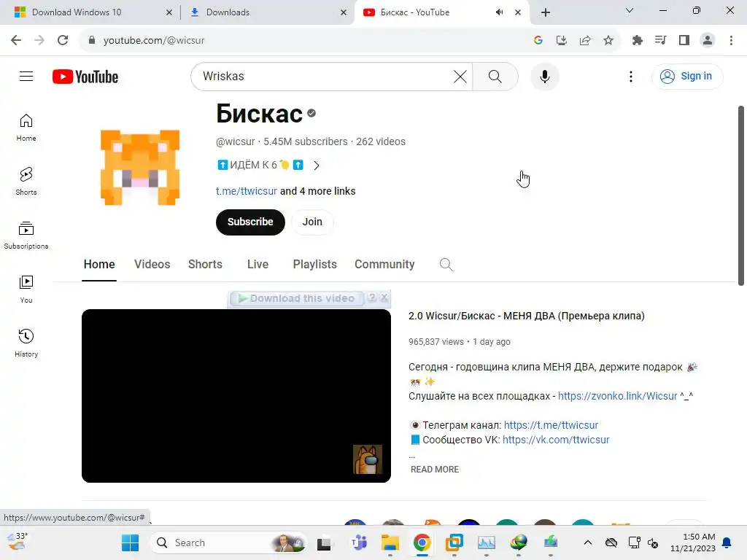The width and height of the screenshot is (747, 560).
Task: Click the page vertical scrollbar
Action: click(x=741, y=195)
